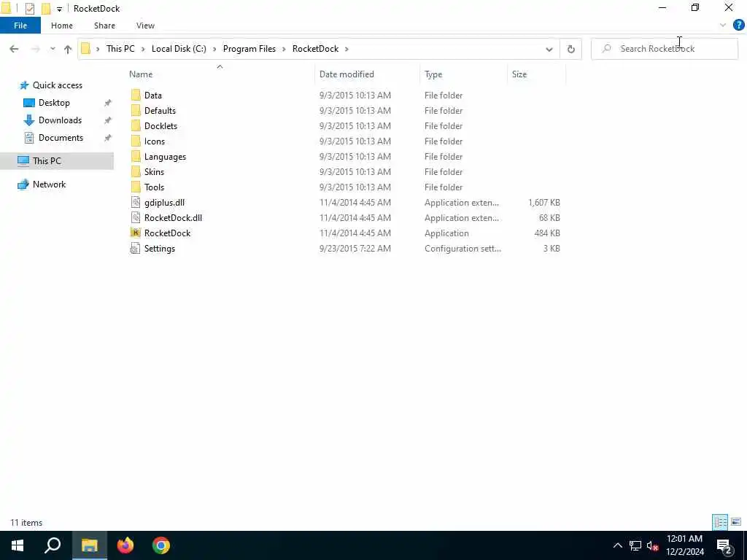747x560 pixels.
Task: Expand the ribbon with the chevron
Action: 723,26
